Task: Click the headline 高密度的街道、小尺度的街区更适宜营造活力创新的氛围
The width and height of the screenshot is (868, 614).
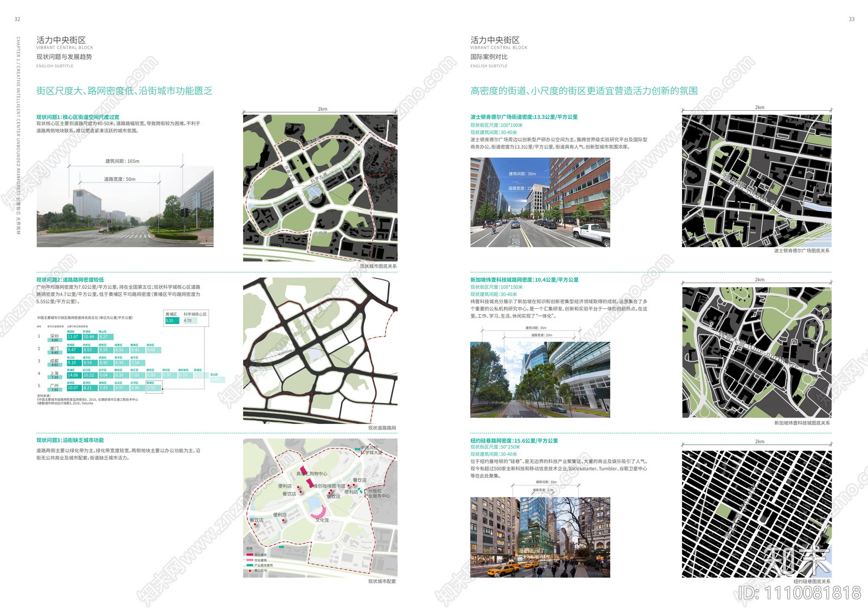Action: 584,91
